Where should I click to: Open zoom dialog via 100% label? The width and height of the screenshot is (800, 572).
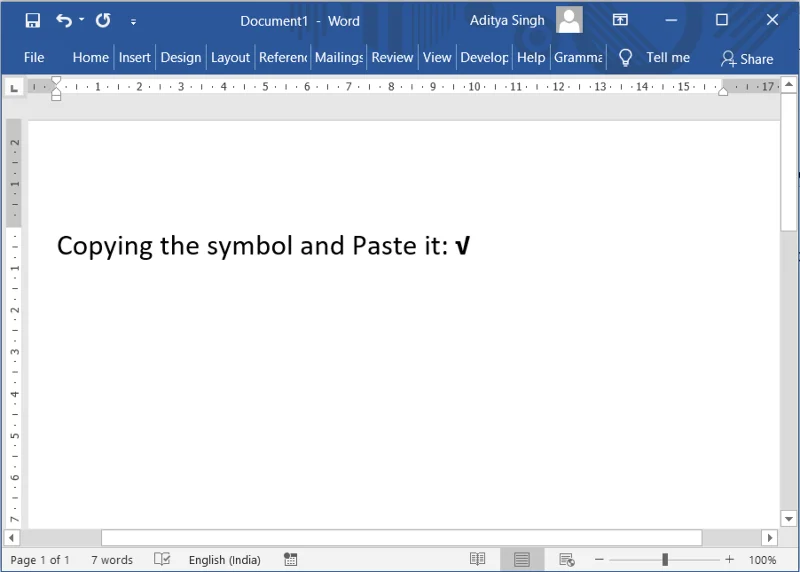762,560
